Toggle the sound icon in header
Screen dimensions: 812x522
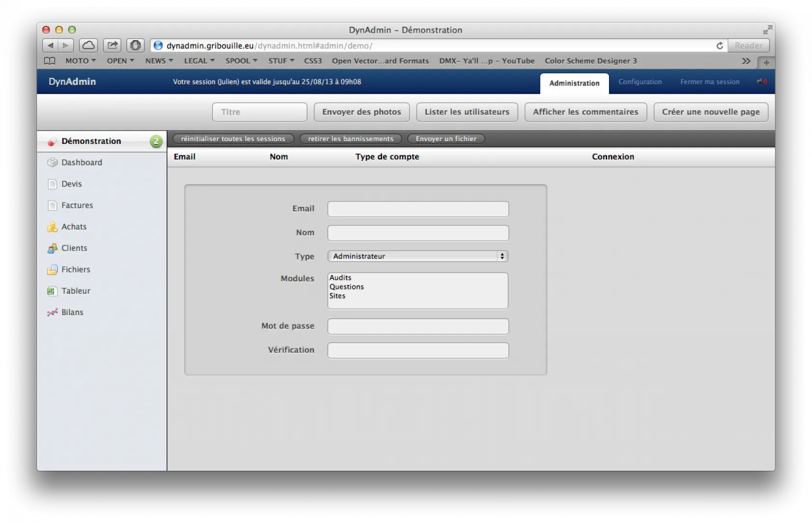click(762, 82)
